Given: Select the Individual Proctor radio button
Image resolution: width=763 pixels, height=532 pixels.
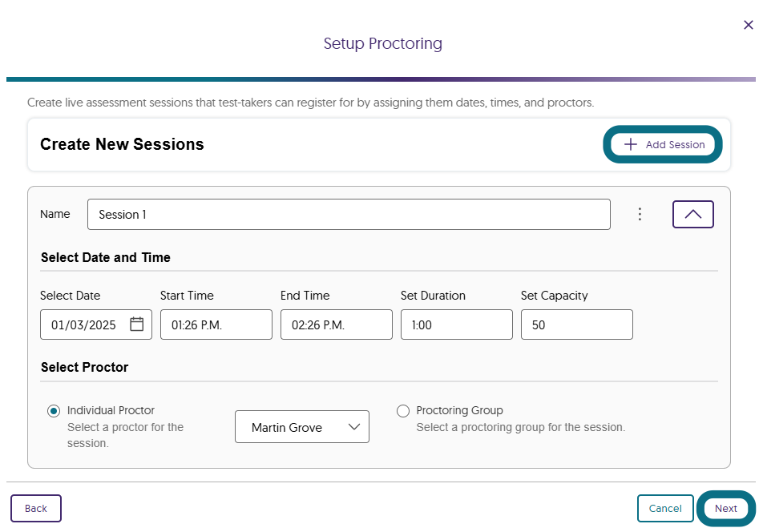Looking at the screenshot, I should (54, 411).
